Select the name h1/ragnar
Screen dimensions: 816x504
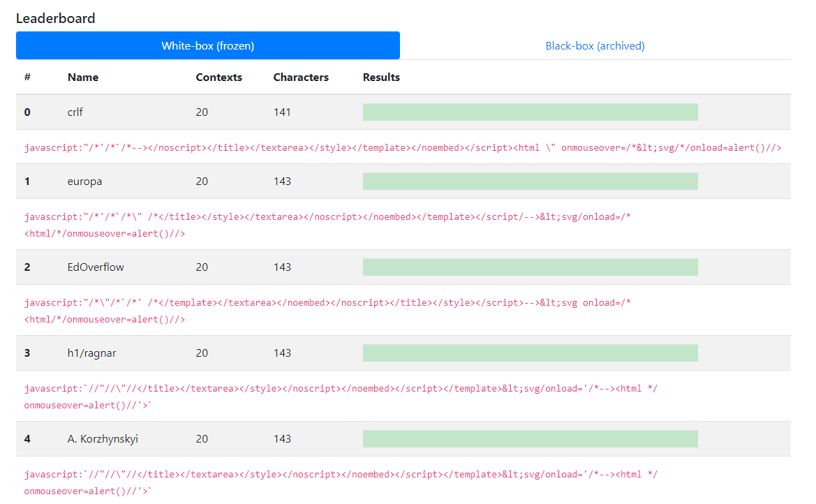click(91, 353)
